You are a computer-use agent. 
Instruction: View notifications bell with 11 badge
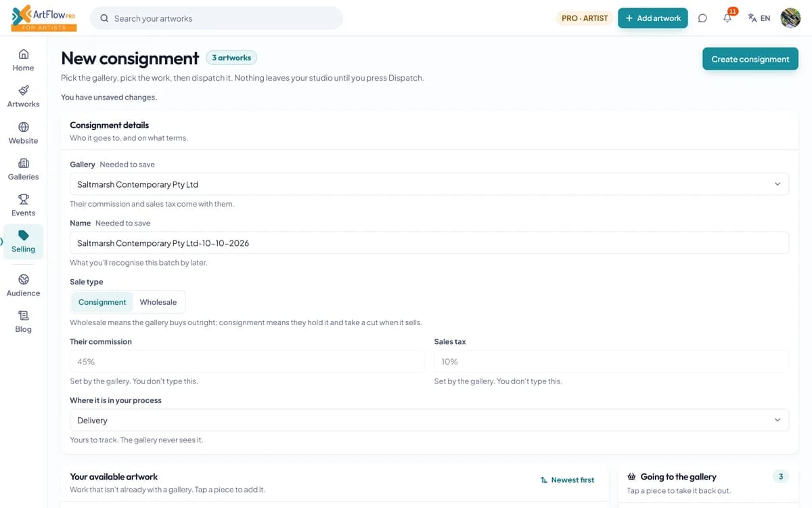[728, 18]
